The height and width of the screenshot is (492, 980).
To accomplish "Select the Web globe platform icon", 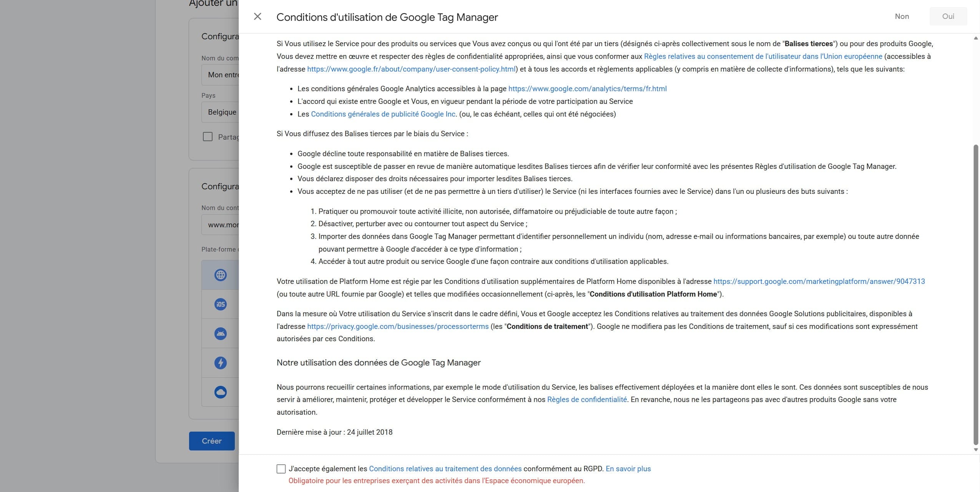I will 220,275.
